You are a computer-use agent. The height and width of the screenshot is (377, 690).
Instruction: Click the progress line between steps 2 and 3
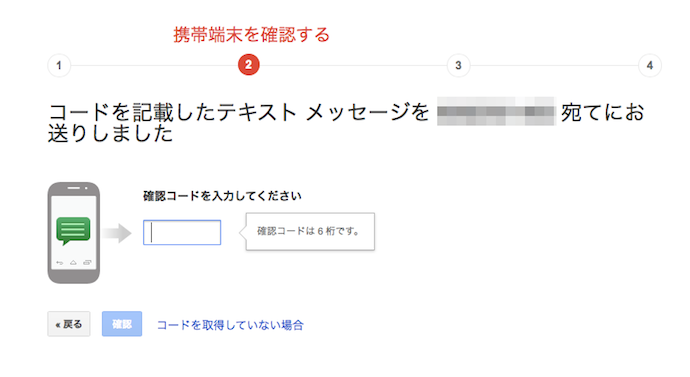pos(353,66)
